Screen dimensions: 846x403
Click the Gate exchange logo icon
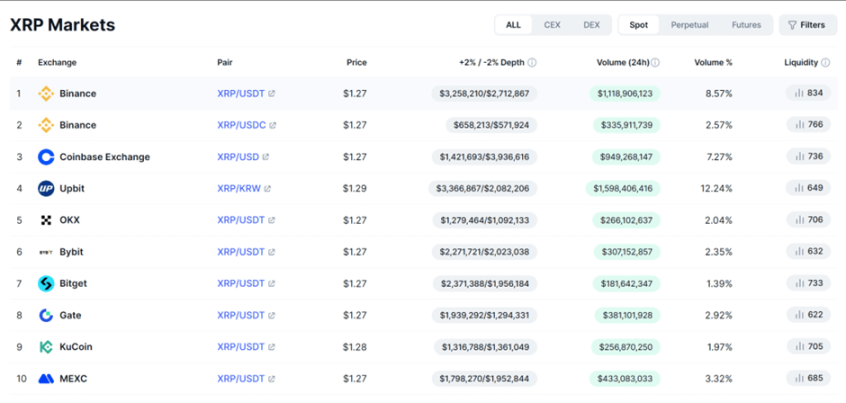tap(46, 315)
